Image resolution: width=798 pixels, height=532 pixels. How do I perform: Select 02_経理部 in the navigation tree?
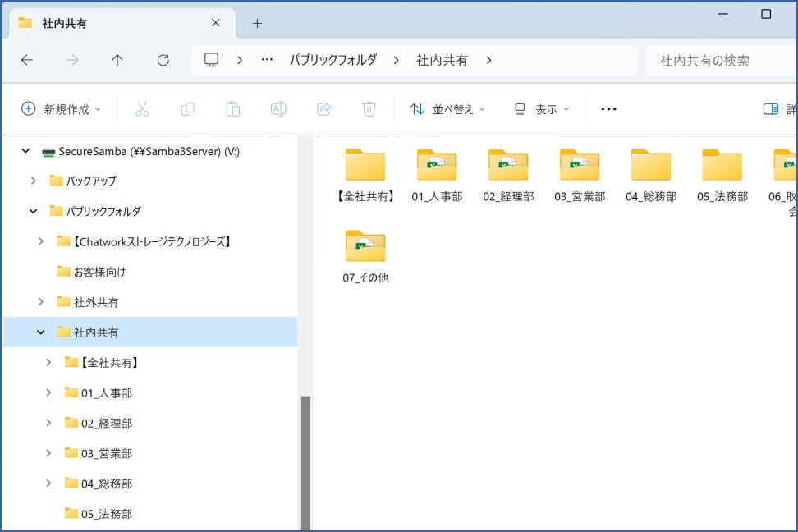(x=107, y=423)
